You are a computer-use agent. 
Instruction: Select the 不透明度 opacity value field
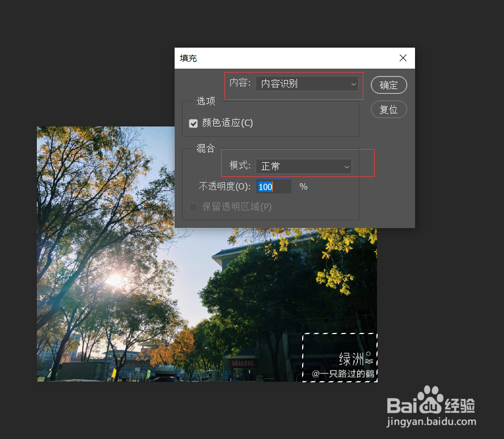(274, 186)
